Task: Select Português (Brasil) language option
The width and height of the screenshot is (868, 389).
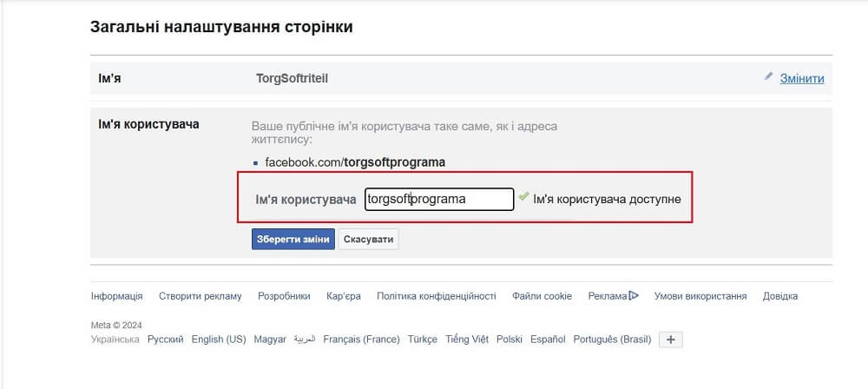Action: [612, 340]
